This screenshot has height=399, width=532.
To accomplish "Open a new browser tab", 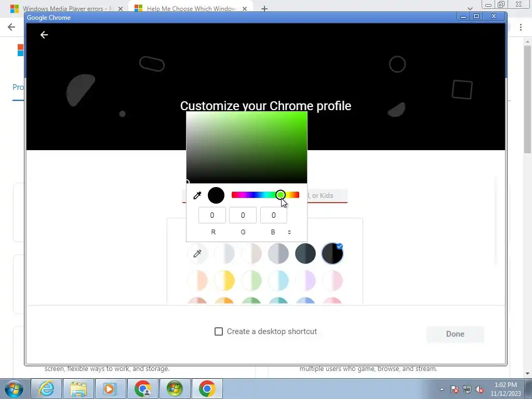I will [x=264, y=9].
